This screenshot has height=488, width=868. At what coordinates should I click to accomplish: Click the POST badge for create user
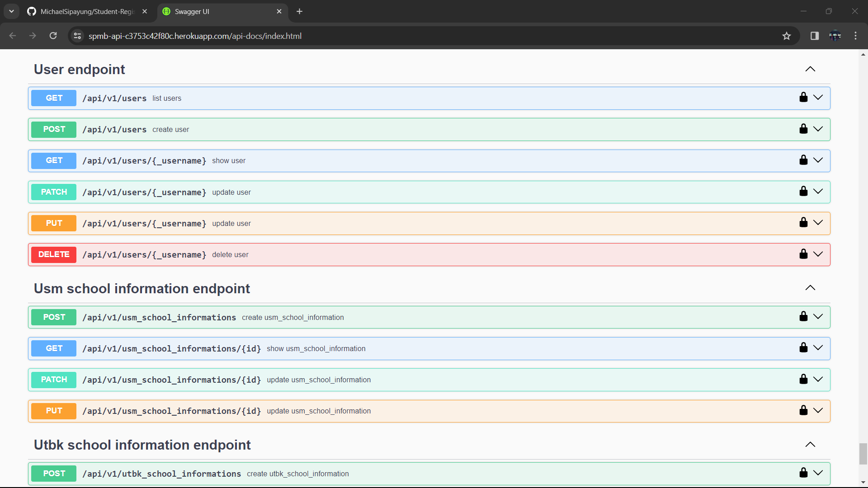click(54, 129)
